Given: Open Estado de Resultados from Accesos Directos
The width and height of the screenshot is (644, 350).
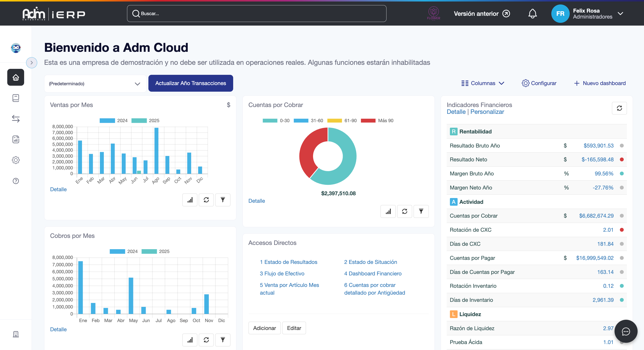Looking at the screenshot, I should pyautogui.click(x=288, y=262).
